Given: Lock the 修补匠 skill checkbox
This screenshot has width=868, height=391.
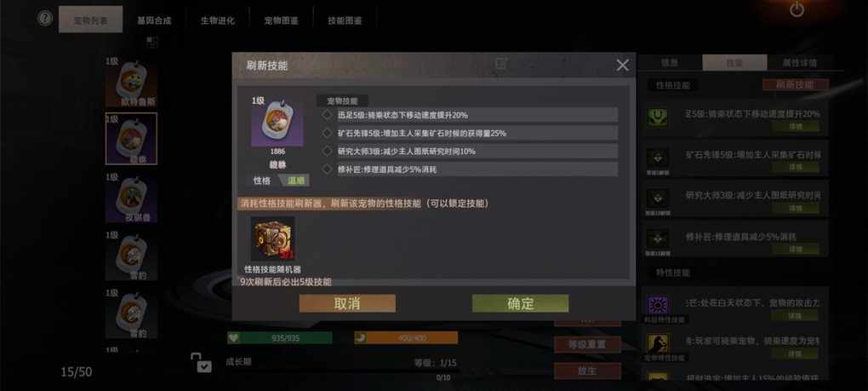Looking at the screenshot, I should point(327,169).
